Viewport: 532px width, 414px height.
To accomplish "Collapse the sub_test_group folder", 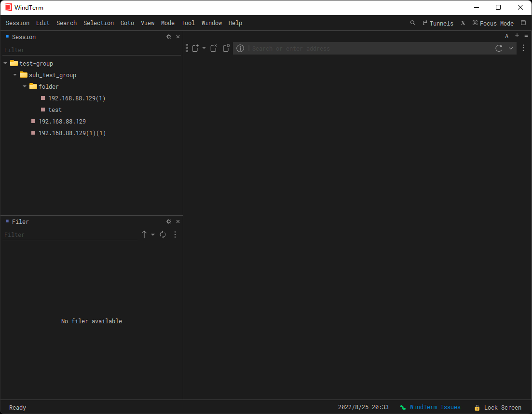I will click(15, 75).
